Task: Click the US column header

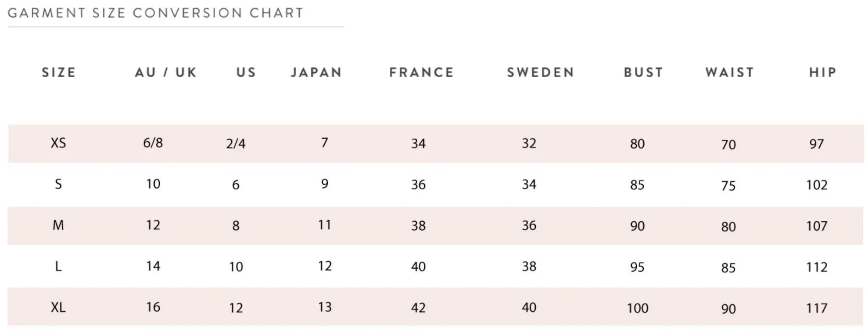Action: pyautogui.click(x=246, y=72)
